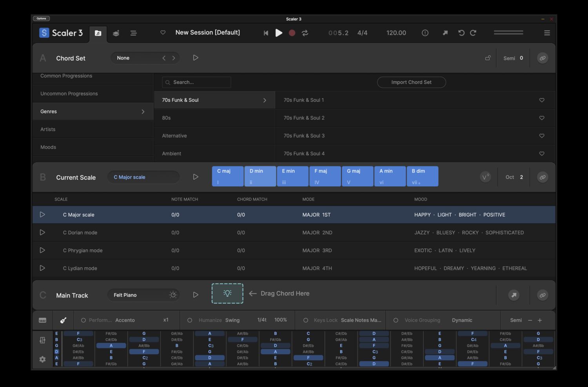588x387 pixels.
Task: Select Artists in the left sidebar
Action: 48,129
